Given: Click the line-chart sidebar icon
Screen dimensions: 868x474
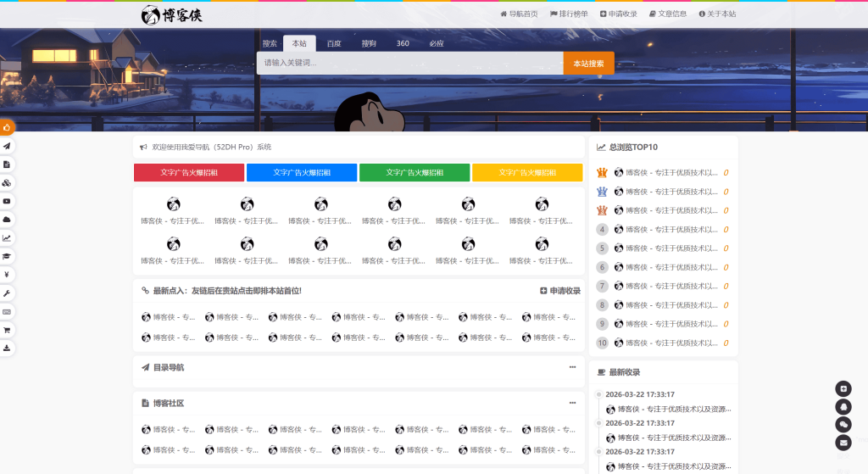Looking at the screenshot, I should point(7,238).
